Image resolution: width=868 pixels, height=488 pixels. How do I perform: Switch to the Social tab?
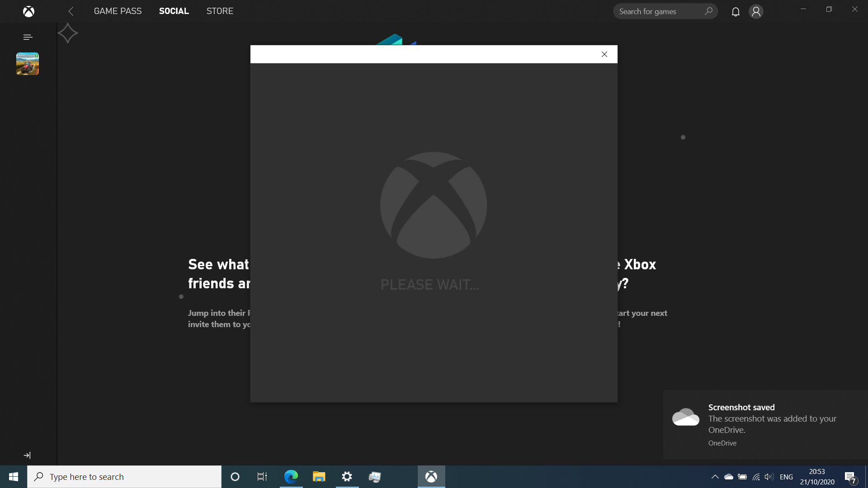(x=174, y=11)
